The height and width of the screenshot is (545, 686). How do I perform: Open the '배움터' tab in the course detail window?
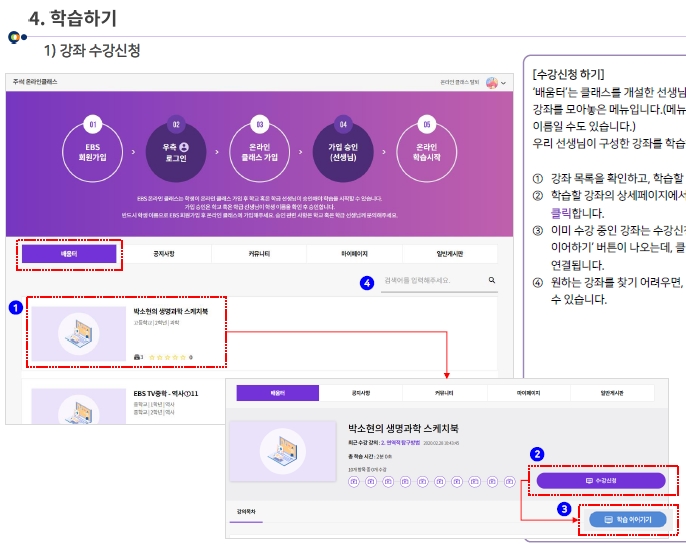click(x=278, y=393)
